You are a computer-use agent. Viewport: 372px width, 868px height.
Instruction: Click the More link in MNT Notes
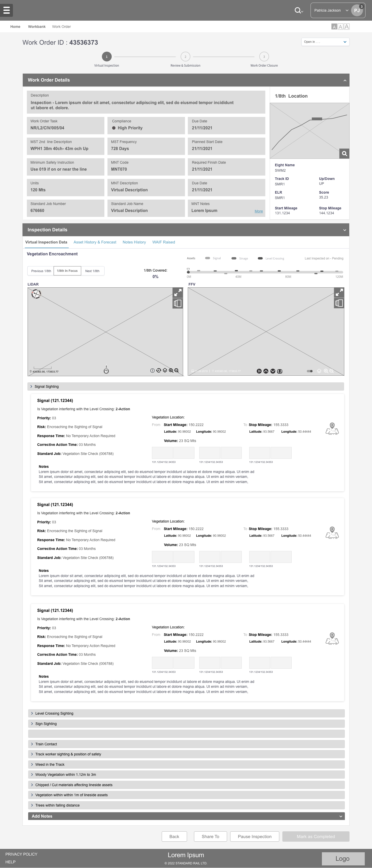259,211
